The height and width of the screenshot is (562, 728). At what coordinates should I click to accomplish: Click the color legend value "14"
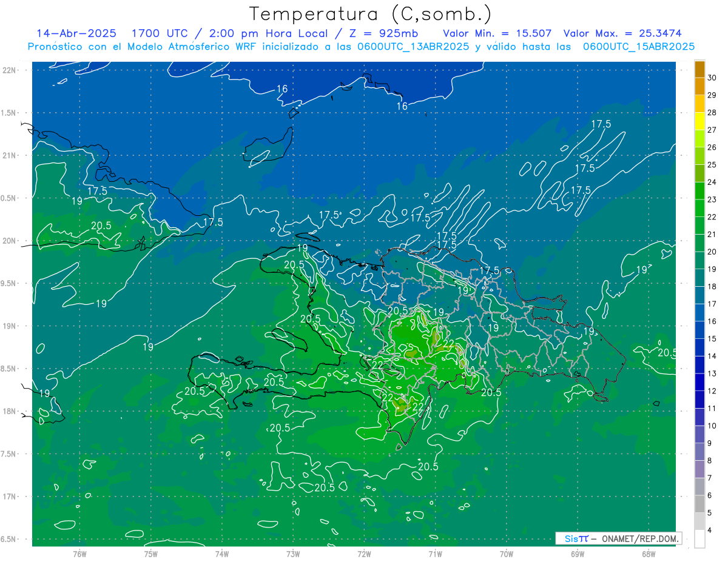[712, 356]
